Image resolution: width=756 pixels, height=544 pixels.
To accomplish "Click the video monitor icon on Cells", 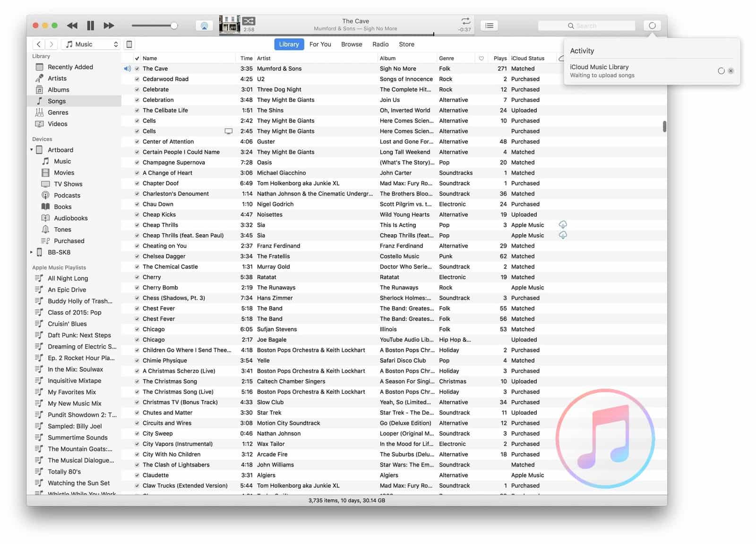I will click(x=229, y=131).
